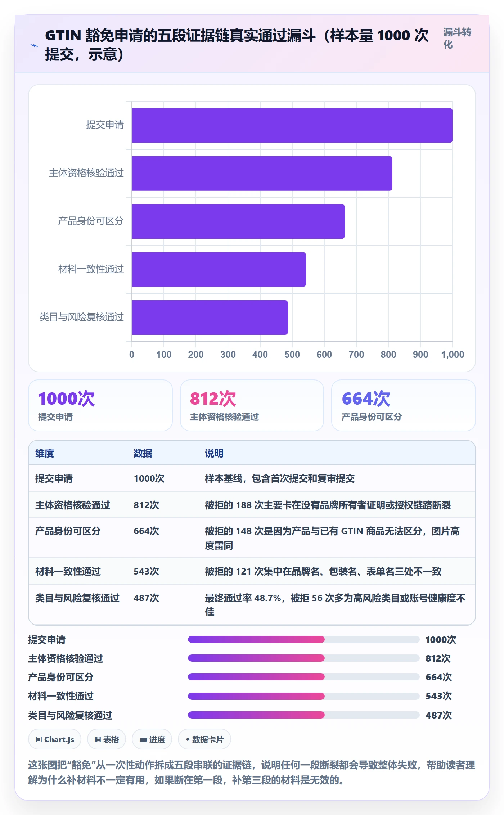Image resolution: width=504 pixels, height=815 pixels.
Task: Click the footer paragraph beginning 这张图把
Action: (252, 773)
